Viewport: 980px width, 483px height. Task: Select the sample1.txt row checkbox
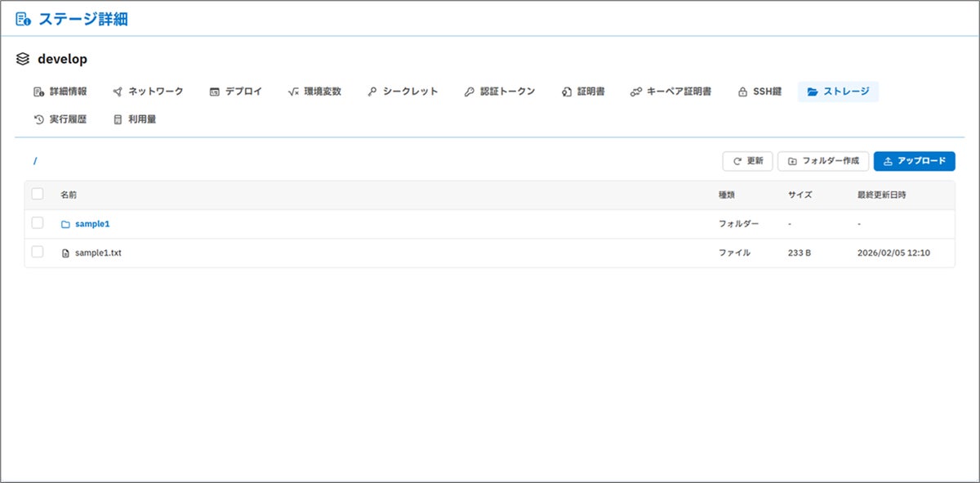(38, 253)
